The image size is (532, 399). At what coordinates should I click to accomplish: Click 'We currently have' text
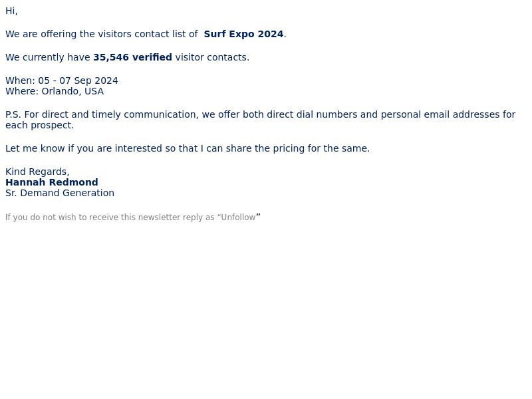(x=48, y=57)
